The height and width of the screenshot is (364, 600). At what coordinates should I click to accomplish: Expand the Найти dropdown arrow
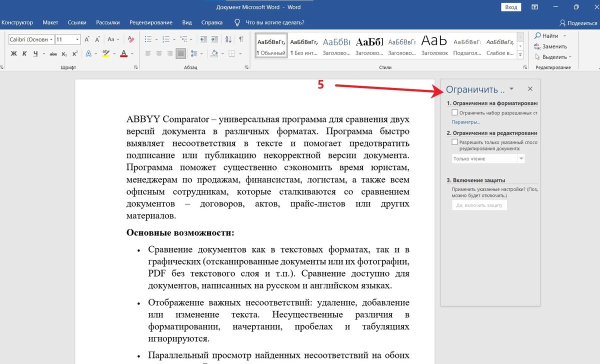pyautogui.click(x=564, y=36)
